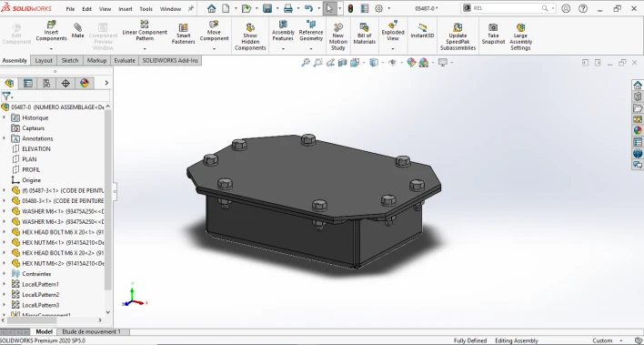Toggle Instant3D

[422, 31]
